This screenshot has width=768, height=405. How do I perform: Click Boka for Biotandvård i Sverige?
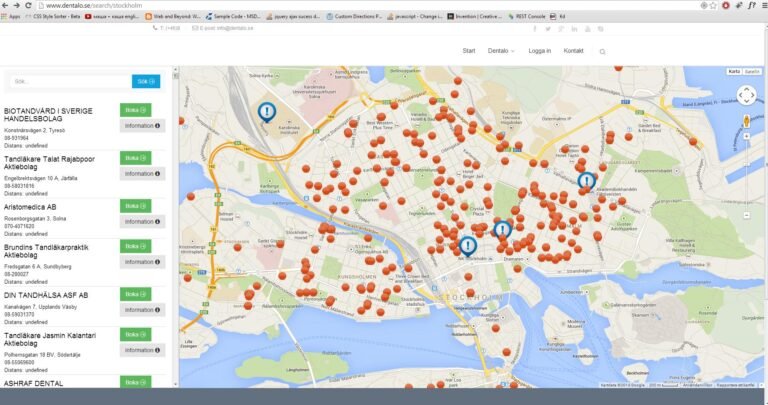(x=135, y=110)
